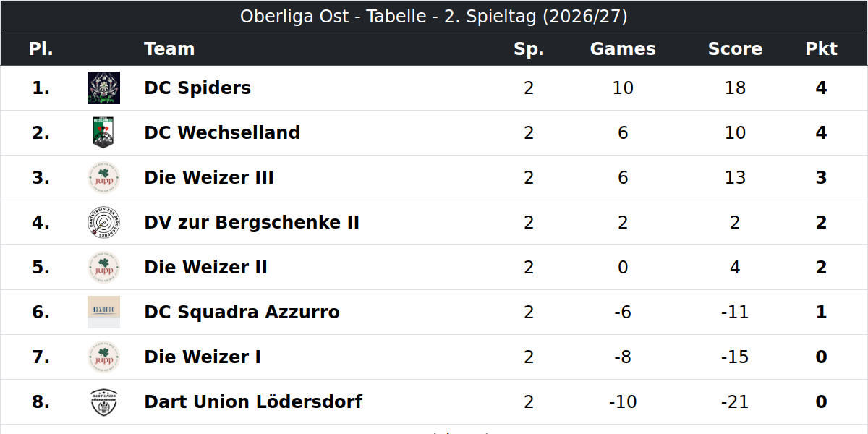Image resolution: width=868 pixels, height=434 pixels.
Task: Click the DC Spiders team logo
Action: [103, 88]
